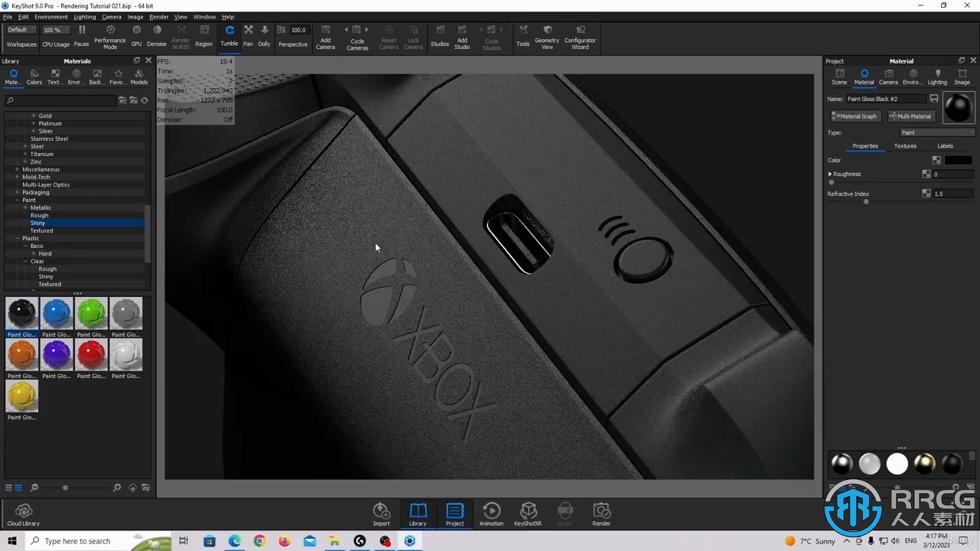The image size is (980, 551).
Task: Expand the Metallic paint subfolder
Action: click(25, 207)
